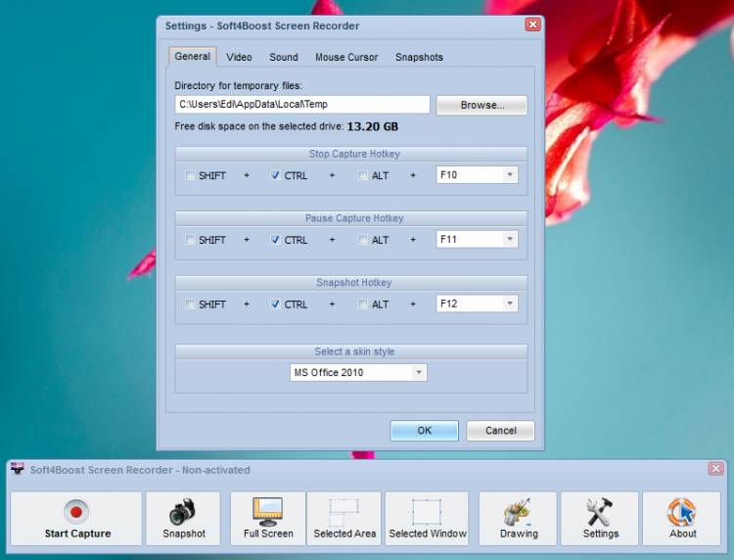Open the F11 Pause Capture key dropdown
734x560 pixels.
(510, 239)
